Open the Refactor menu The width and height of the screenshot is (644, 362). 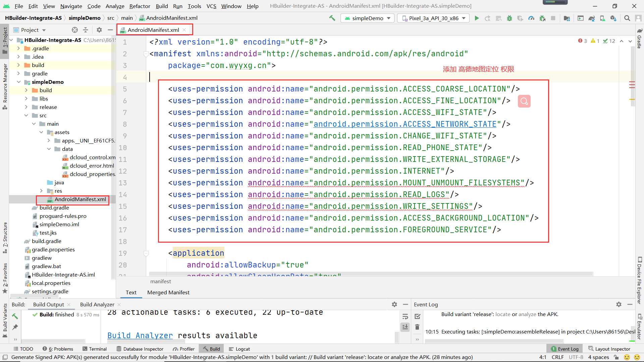140,6
